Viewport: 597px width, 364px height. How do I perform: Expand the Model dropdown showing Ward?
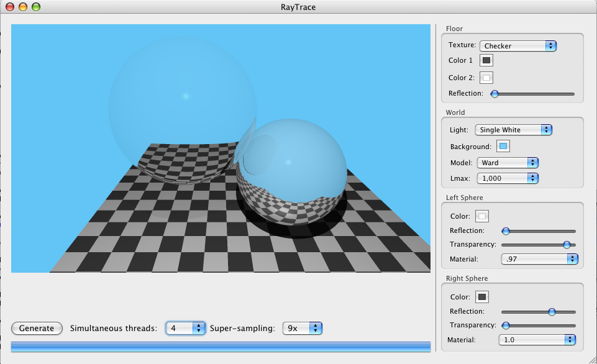pyautogui.click(x=507, y=163)
